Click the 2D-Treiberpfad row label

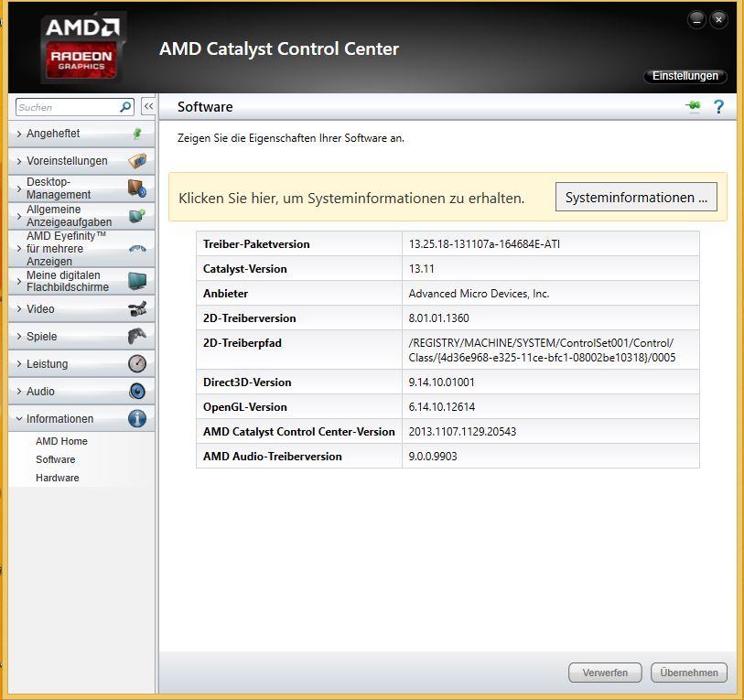click(x=242, y=342)
